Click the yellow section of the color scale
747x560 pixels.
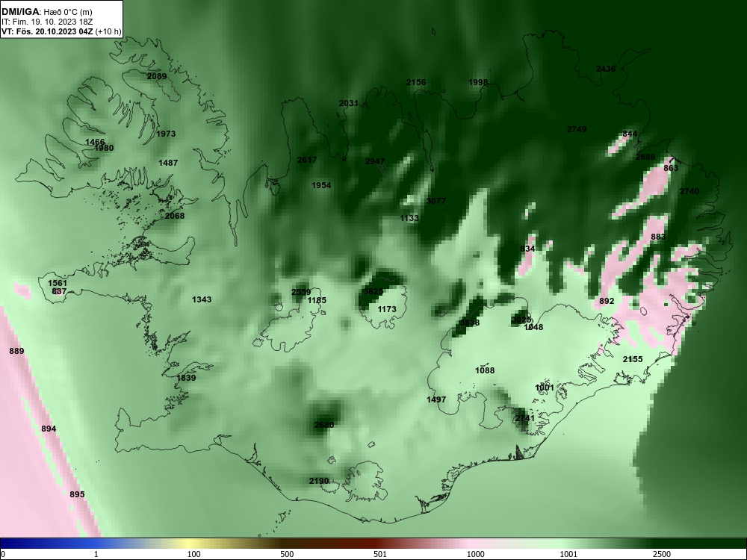click(x=190, y=544)
